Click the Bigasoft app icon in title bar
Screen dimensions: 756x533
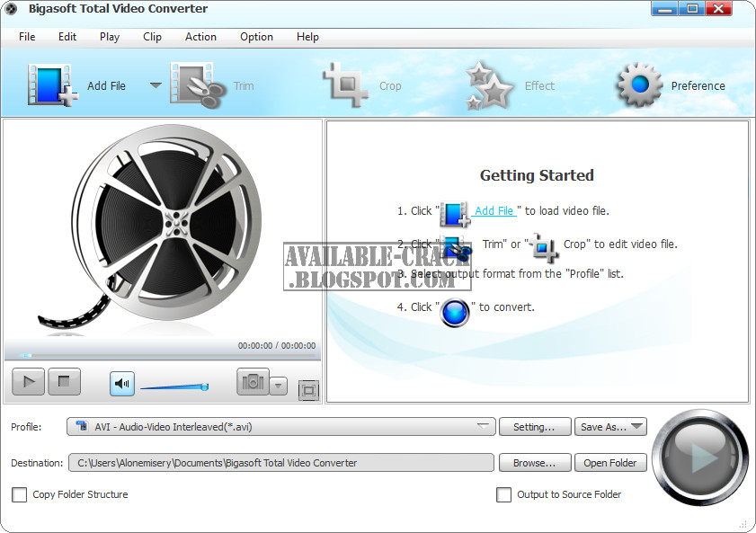11,9
